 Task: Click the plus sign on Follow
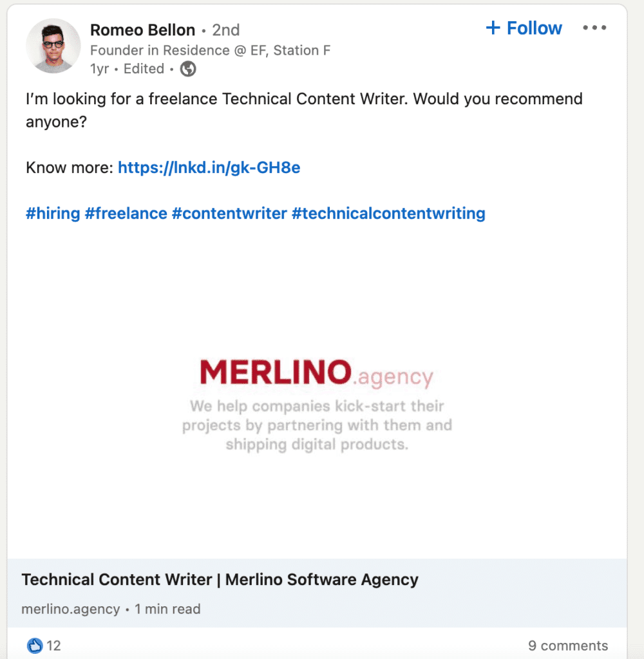(x=493, y=28)
